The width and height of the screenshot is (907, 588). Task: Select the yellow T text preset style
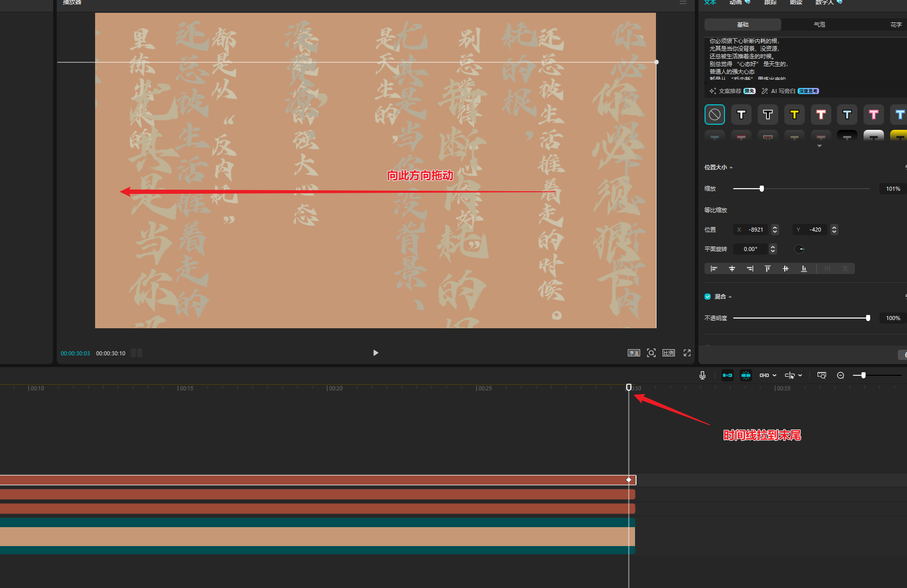(794, 115)
